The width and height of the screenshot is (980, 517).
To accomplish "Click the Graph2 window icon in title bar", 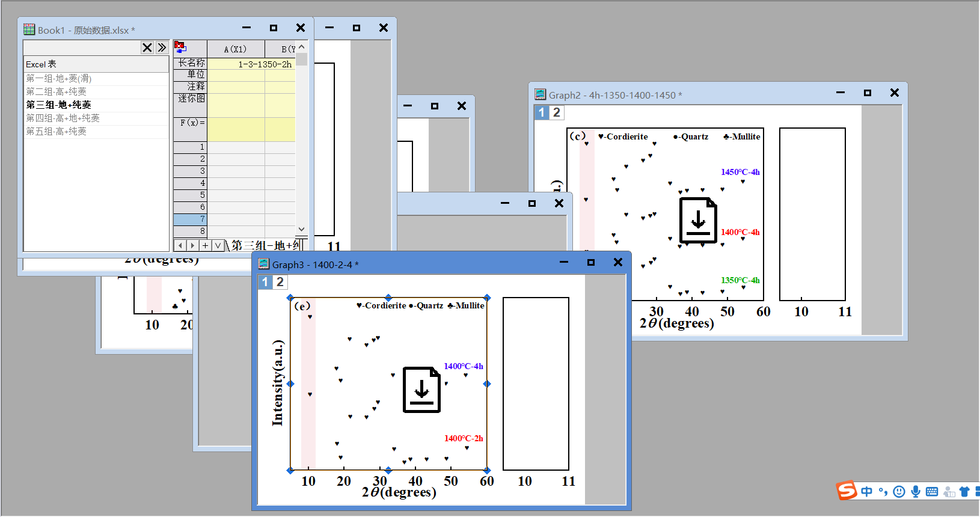I will [x=541, y=94].
